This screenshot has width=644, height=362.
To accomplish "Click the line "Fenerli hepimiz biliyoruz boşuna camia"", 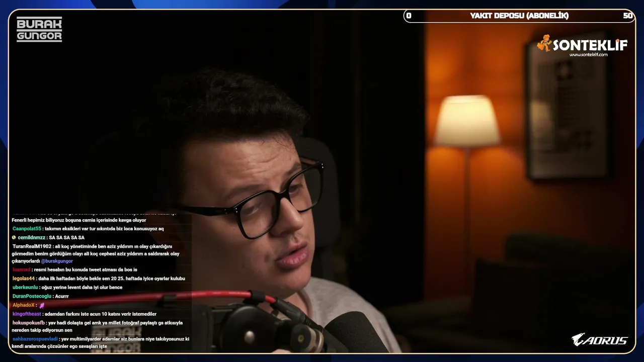I will pyautogui.click(x=78, y=220).
